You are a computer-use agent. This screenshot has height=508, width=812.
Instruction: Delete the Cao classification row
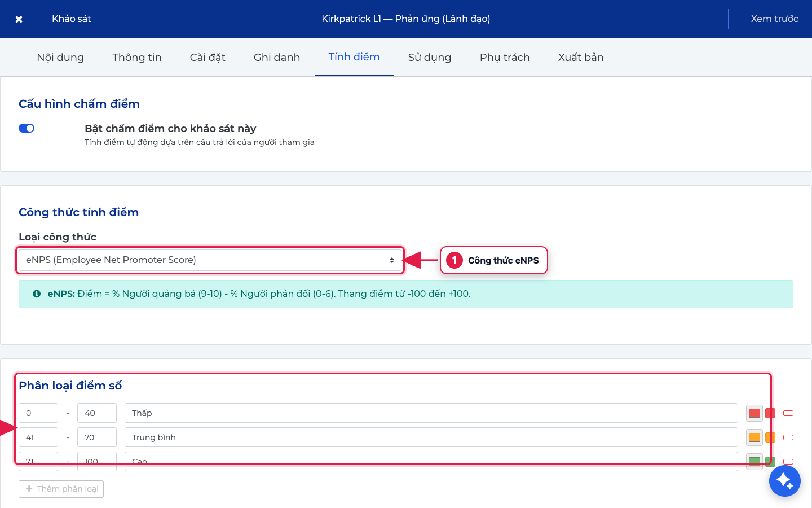(x=788, y=462)
